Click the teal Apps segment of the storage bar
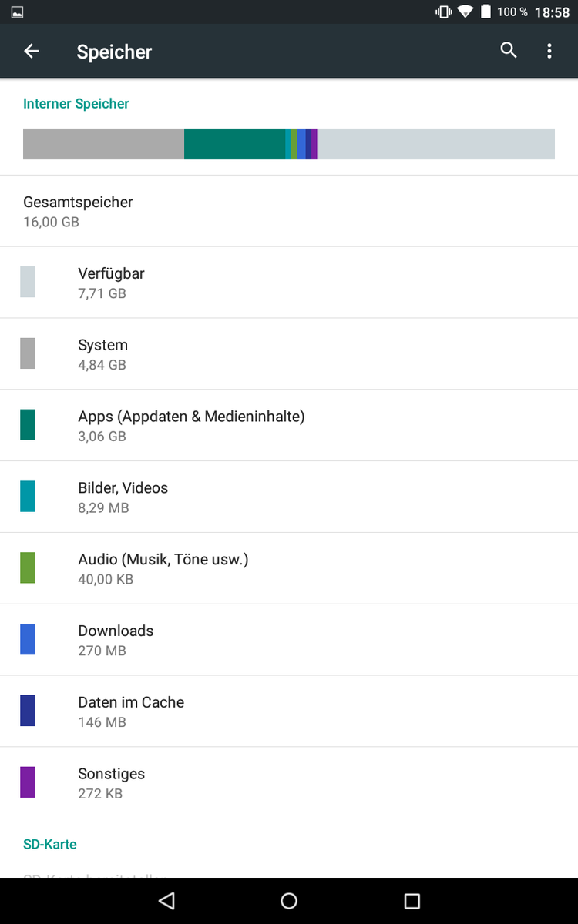This screenshot has width=578, height=924. (234, 144)
